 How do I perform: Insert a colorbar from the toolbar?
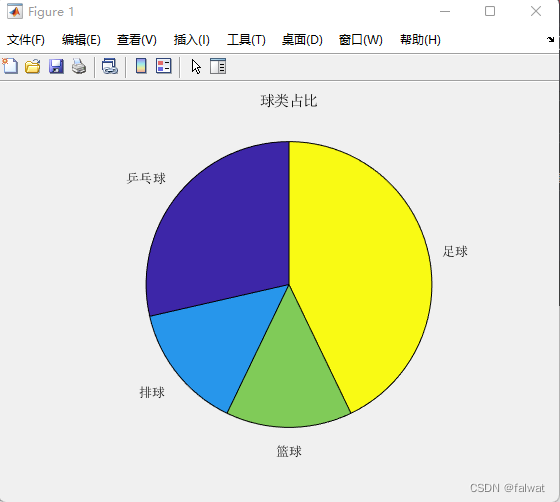point(141,66)
